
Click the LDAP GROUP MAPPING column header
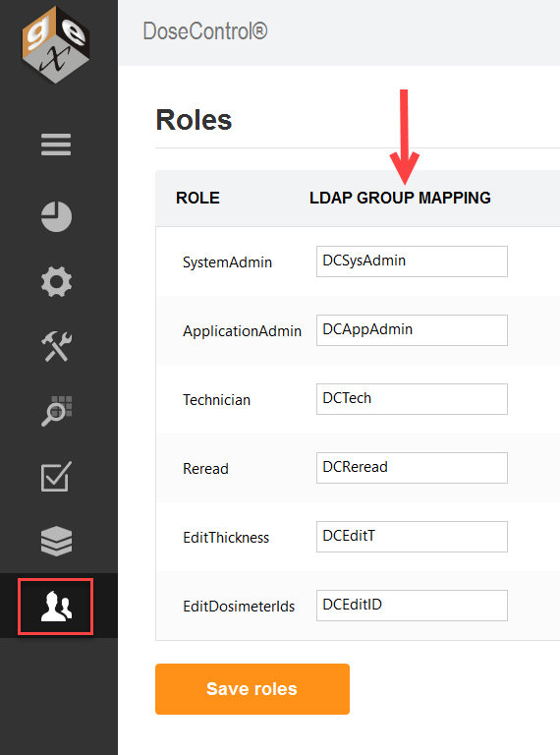coord(400,198)
